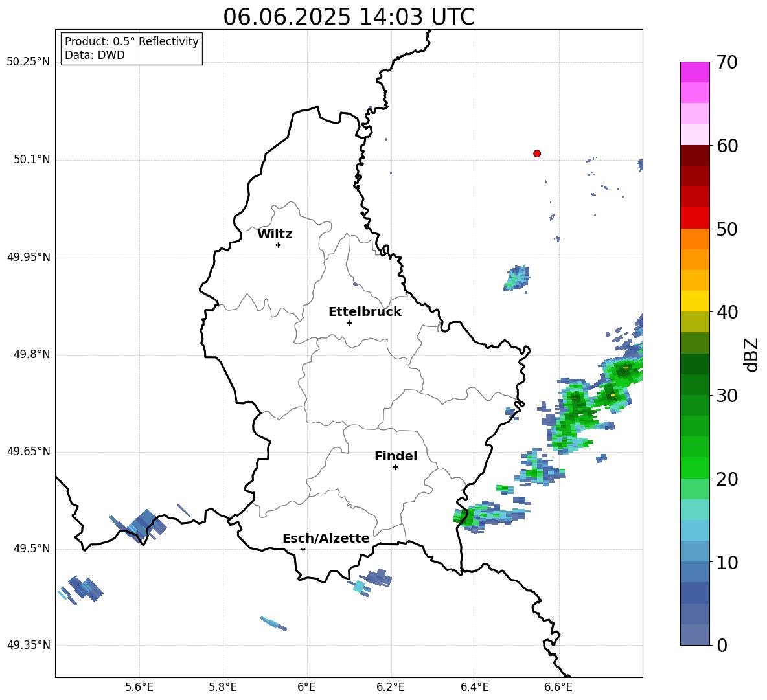The image size is (767, 700).
Task: Click the Ettelbruck station label
Action: coord(365,312)
